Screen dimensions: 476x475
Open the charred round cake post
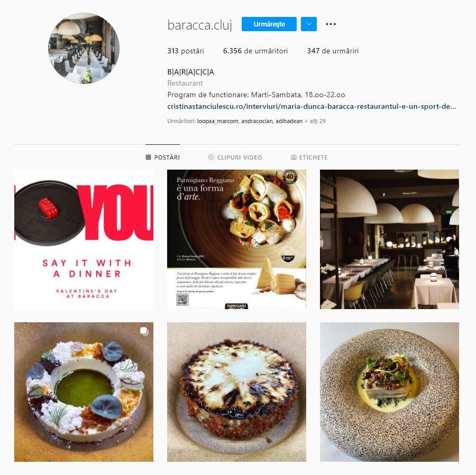(x=236, y=392)
